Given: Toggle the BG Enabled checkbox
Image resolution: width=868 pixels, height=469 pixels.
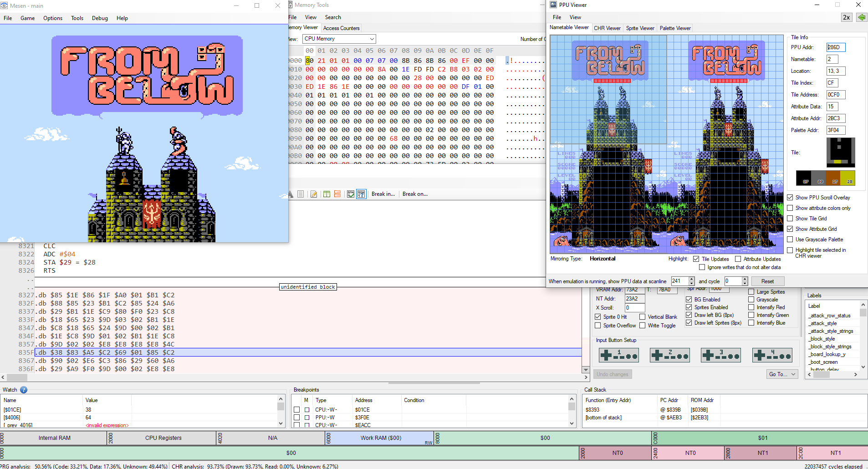Looking at the screenshot, I should [x=689, y=300].
